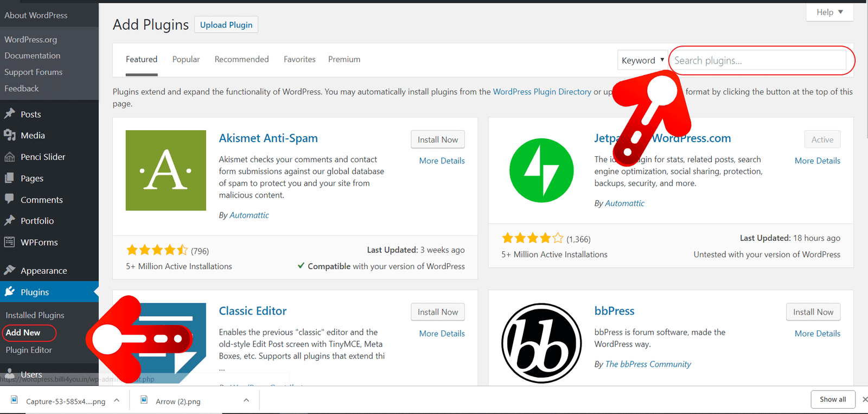Open the Capture-53-585x4 downloaded file
The image size is (868, 414).
[66, 402]
